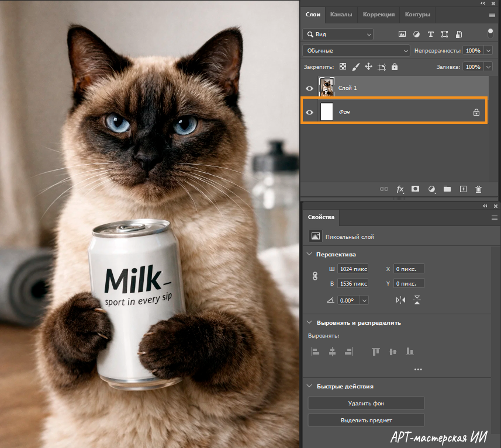The height and width of the screenshot is (448, 501).
Task: Collapse Properties panel double-arrow icon
Action: tap(485, 206)
